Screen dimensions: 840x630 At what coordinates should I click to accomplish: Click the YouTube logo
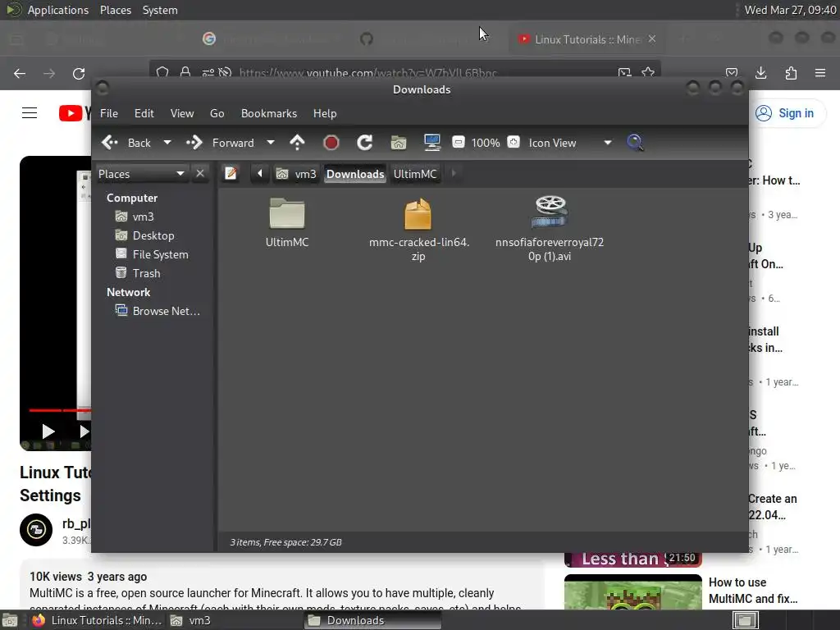coord(74,113)
